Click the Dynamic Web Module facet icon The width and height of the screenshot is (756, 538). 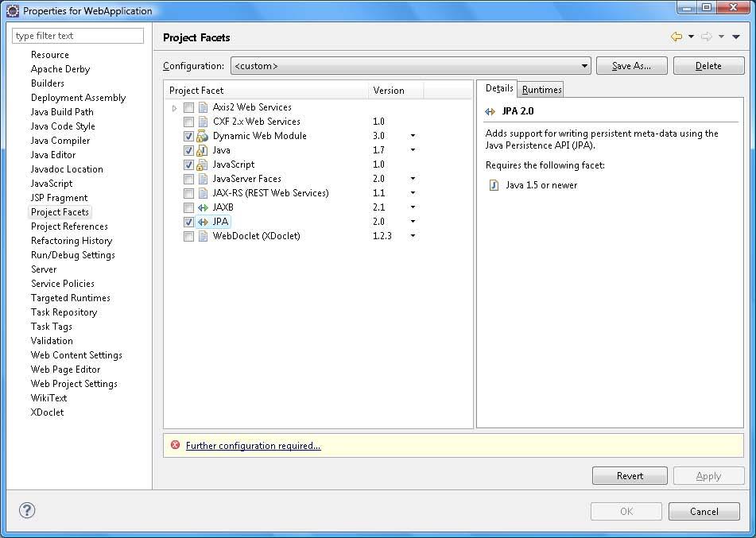click(203, 136)
